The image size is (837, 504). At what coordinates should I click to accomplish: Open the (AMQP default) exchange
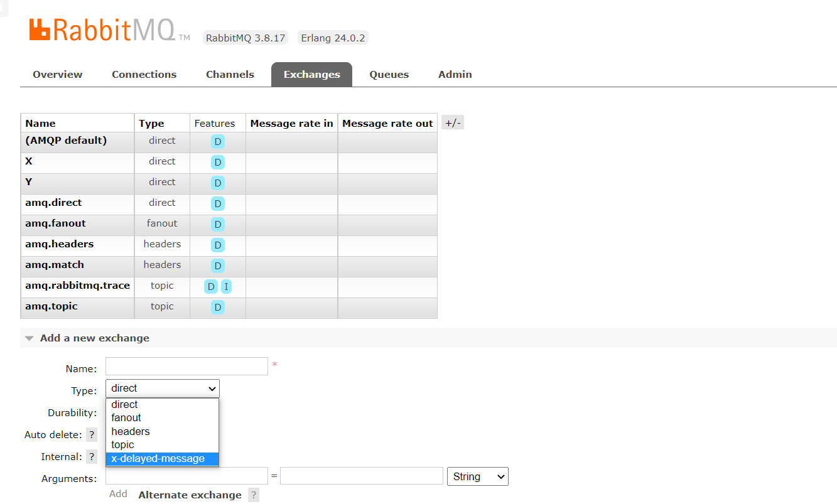pyautogui.click(x=66, y=141)
